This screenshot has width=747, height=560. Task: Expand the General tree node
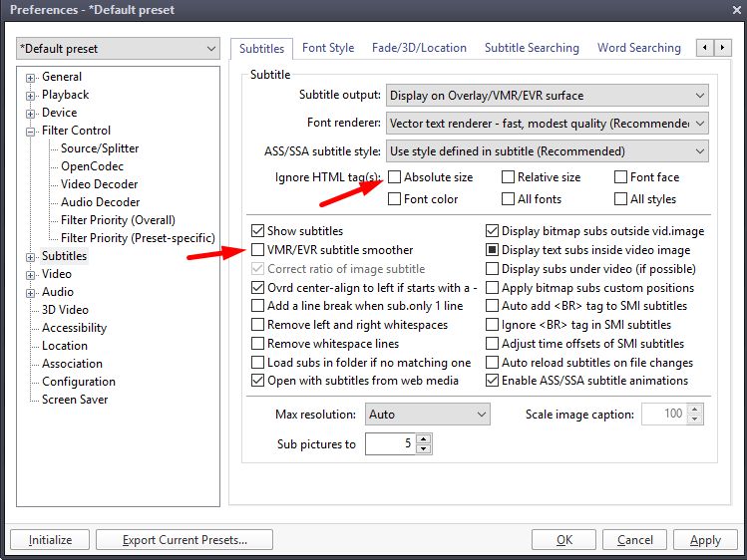click(x=31, y=78)
